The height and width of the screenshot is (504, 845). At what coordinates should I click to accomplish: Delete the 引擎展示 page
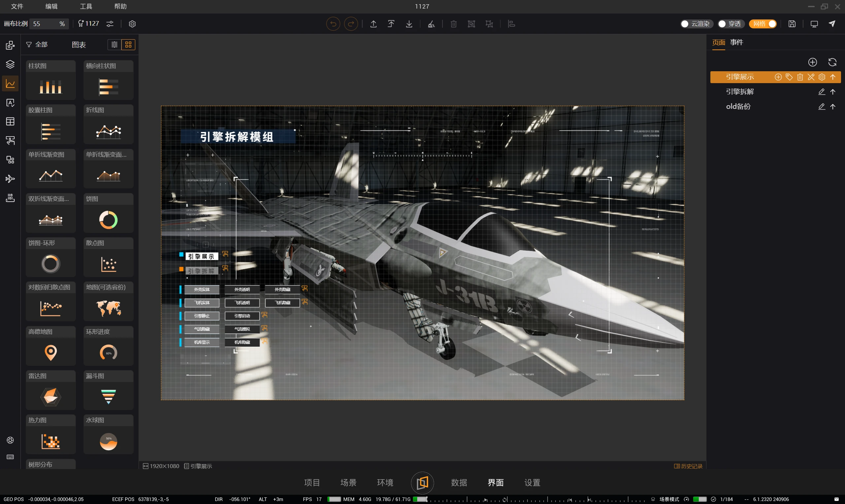tap(800, 77)
